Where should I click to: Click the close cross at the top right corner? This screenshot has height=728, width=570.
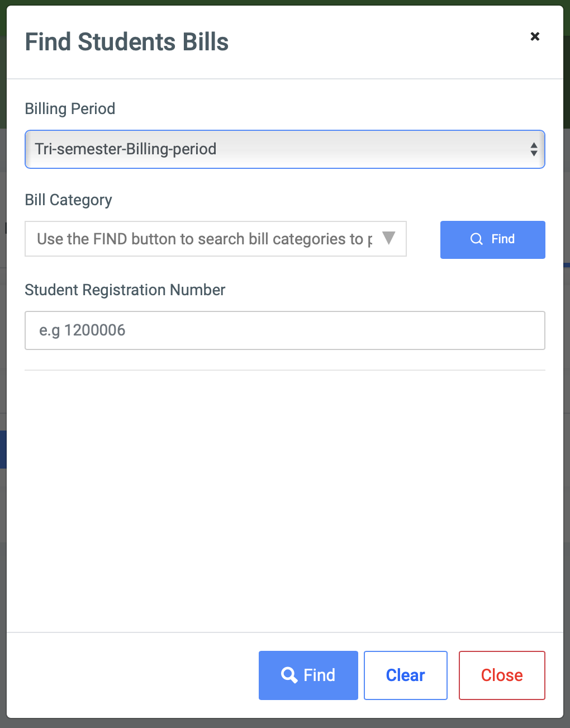click(x=535, y=36)
